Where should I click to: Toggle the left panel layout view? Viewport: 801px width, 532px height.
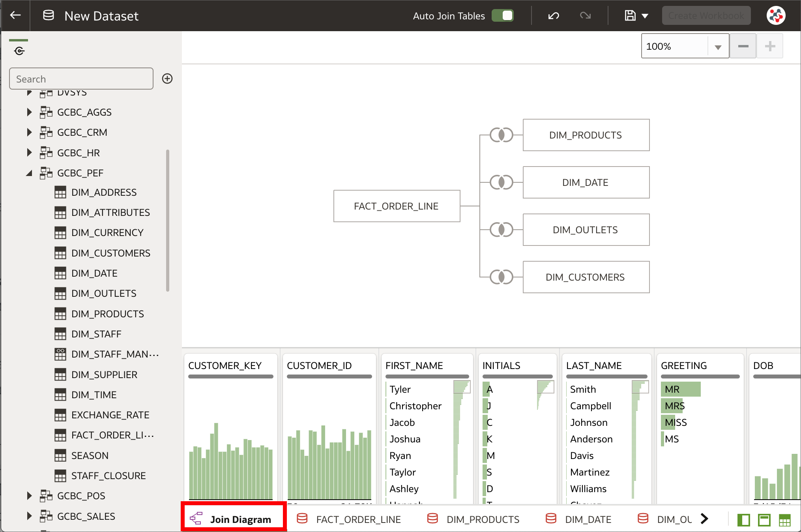point(744,520)
